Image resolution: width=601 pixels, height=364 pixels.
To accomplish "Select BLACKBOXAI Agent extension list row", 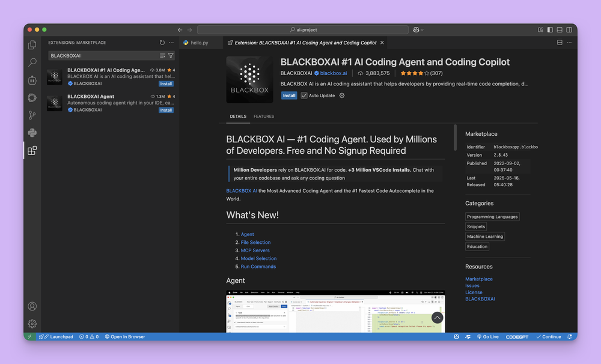I will 111,103.
